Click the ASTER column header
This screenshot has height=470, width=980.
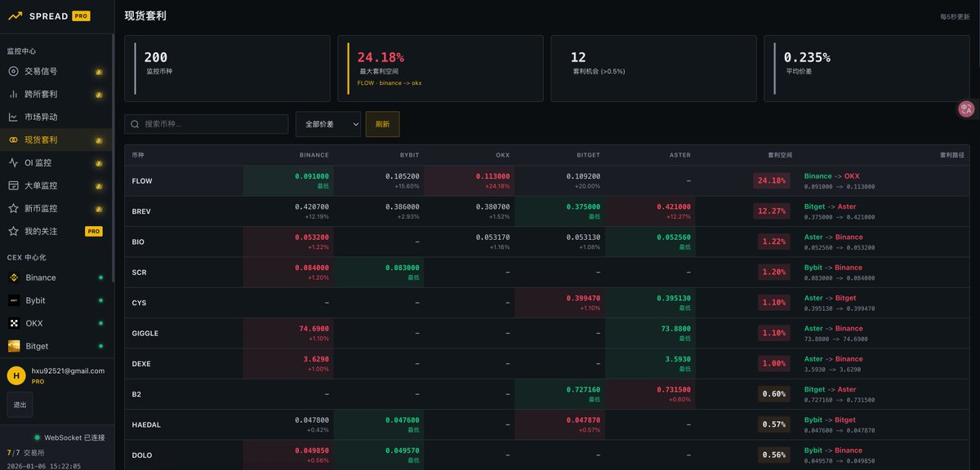point(680,154)
